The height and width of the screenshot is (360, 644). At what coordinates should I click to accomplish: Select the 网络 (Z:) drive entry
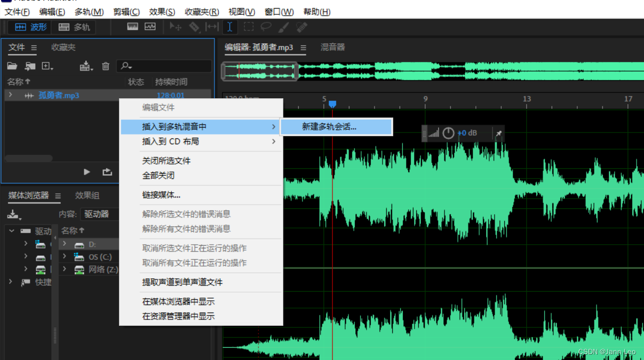pyautogui.click(x=103, y=269)
